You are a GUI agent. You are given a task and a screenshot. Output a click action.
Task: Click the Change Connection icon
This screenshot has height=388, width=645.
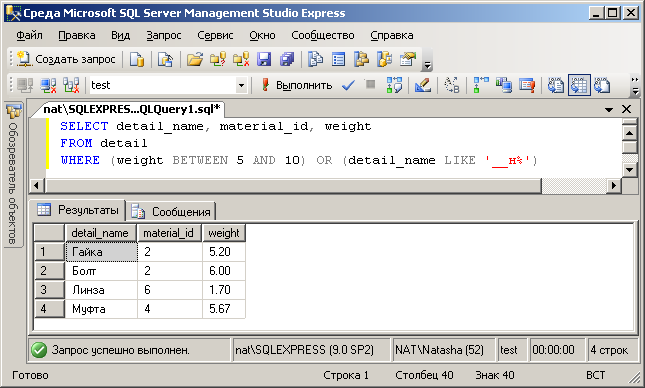click(71, 85)
